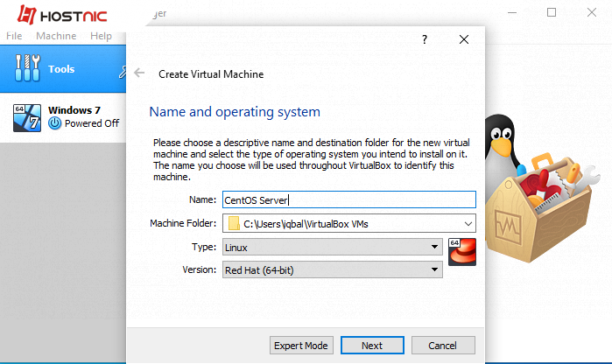Click the Powered Off status text
Image resolution: width=612 pixels, height=364 pixels.
[x=92, y=123]
